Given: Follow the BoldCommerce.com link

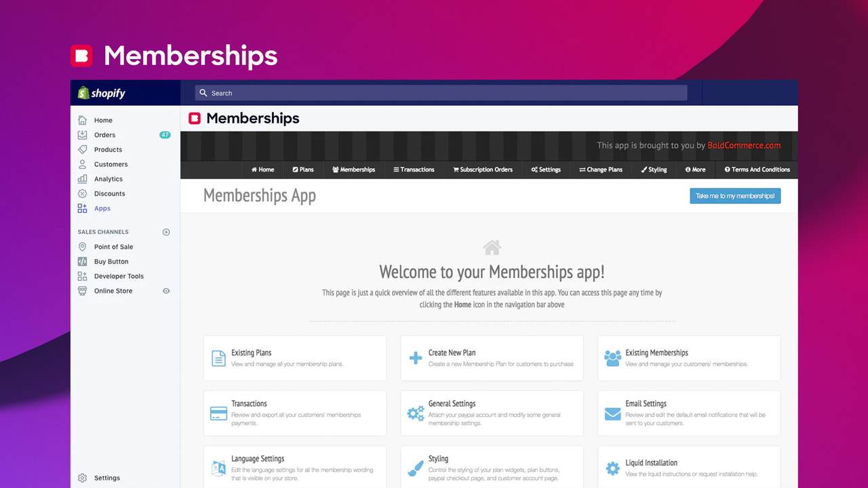Looking at the screenshot, I should click(x=744, y=144).
